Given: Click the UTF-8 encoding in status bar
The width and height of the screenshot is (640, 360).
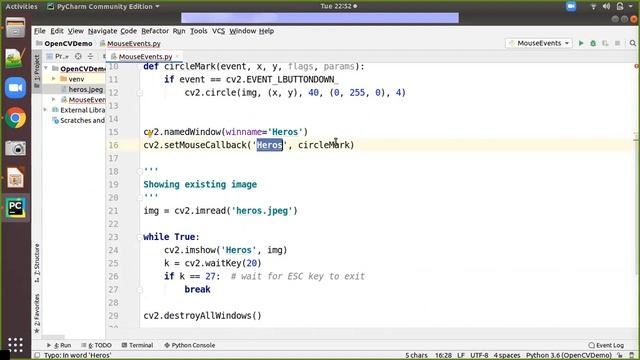Looking at the screenshot, I should pos(479,356).
